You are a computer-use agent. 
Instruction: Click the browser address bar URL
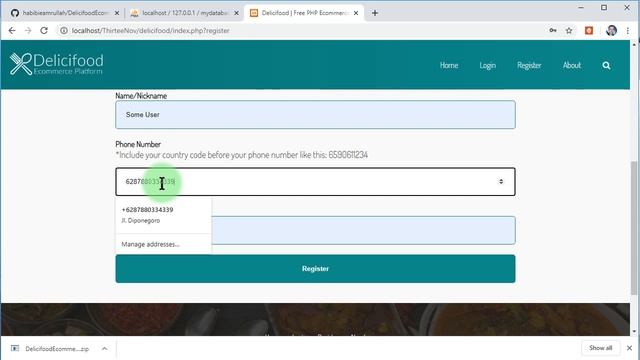pyautogui.click(x=151, y=31)
